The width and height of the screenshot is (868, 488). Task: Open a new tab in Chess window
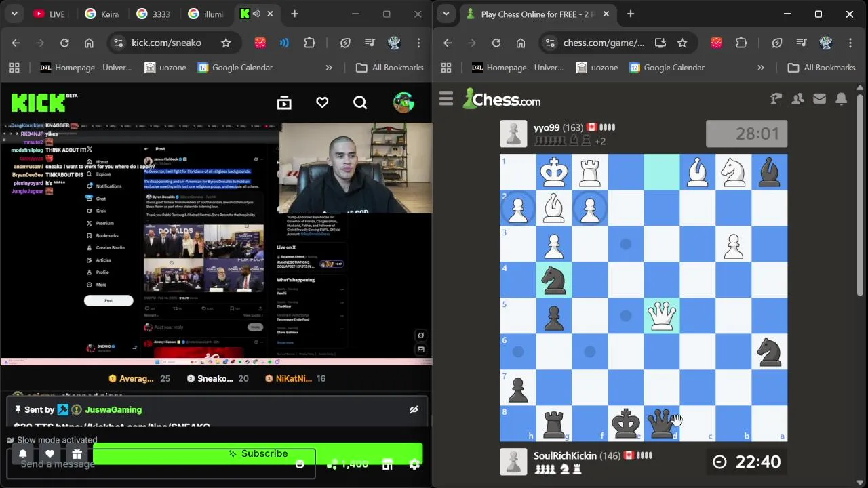[631, 14]
